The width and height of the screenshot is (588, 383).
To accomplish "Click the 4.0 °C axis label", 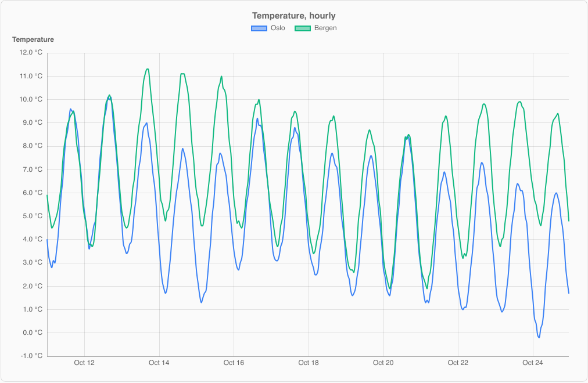I will tap(33, 239).
